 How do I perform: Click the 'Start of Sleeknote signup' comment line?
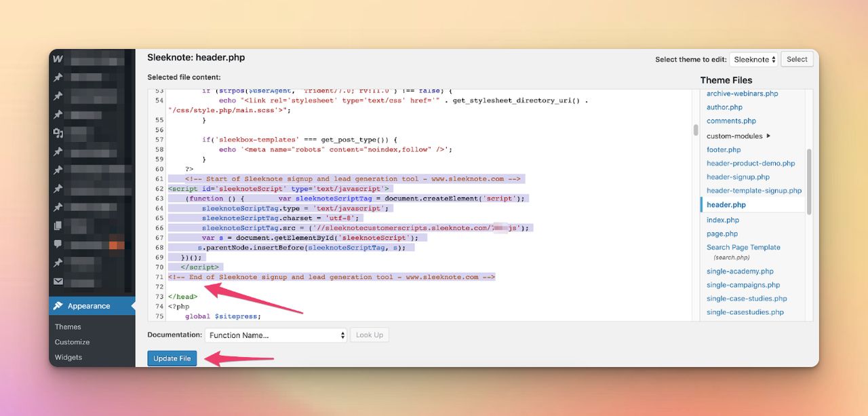(353, 179)
